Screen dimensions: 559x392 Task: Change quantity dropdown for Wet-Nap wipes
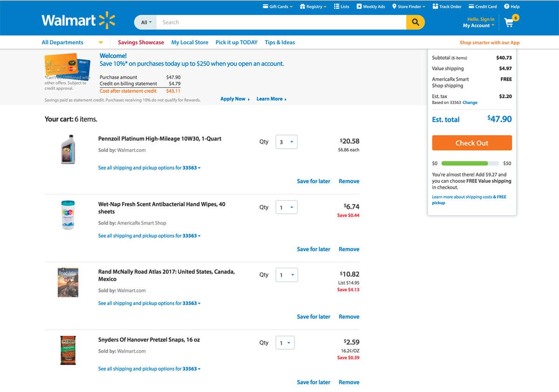tap(286, 207)
